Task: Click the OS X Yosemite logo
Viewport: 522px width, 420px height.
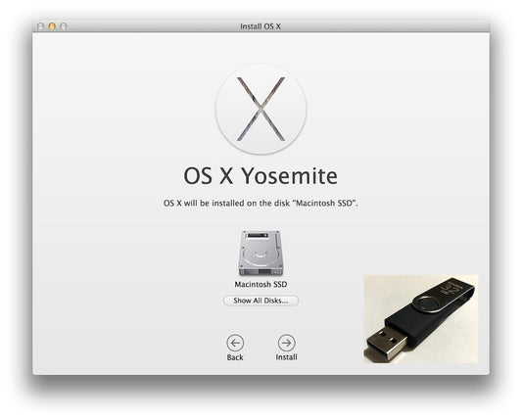Action: 261,109
